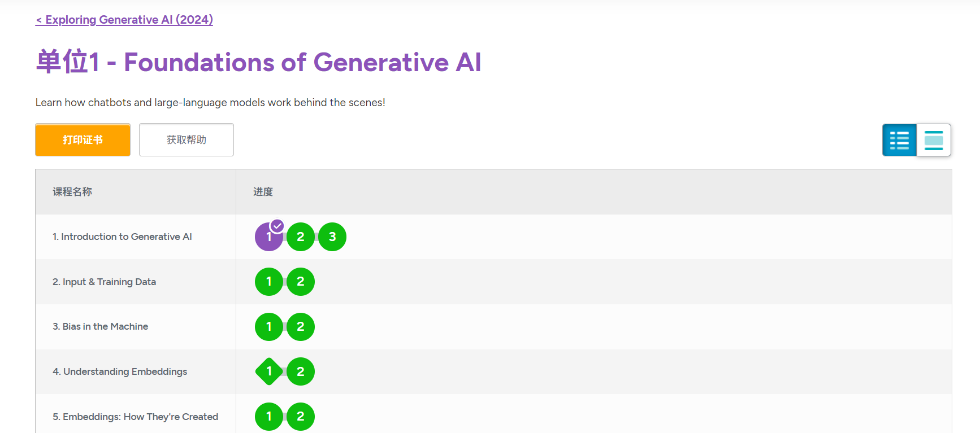Switch to the detailed list view icon
Image resolution: width=980 pixels, height=433 pixels.
(x=899, y=140)
